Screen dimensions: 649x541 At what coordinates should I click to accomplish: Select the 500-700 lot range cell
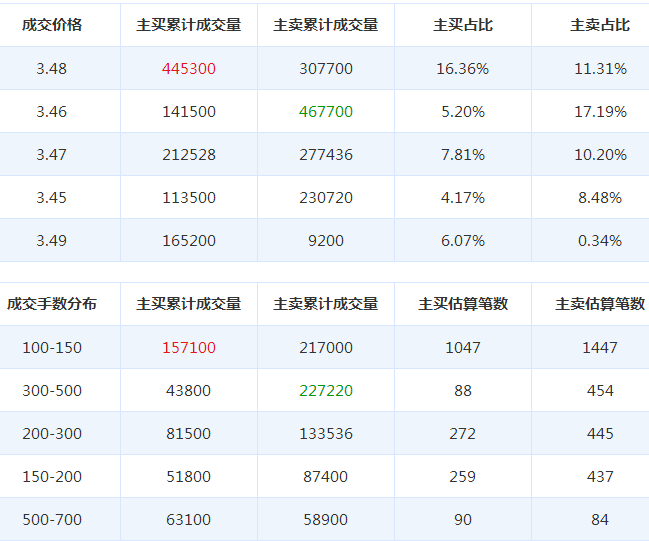[52, 520]
